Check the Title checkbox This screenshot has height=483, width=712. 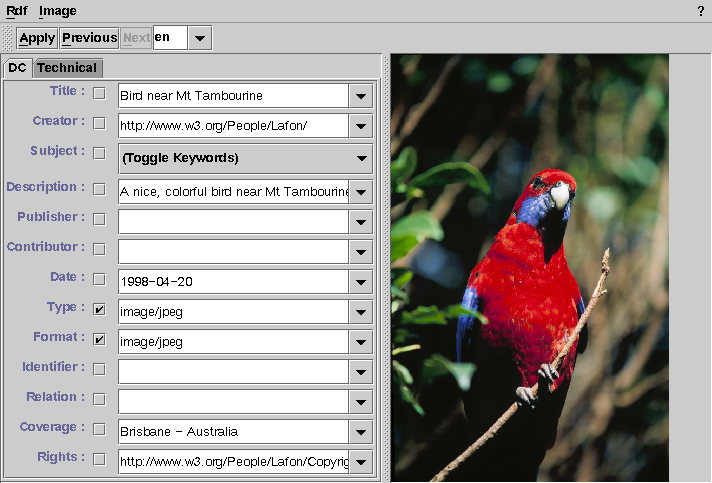pos(99,94)
